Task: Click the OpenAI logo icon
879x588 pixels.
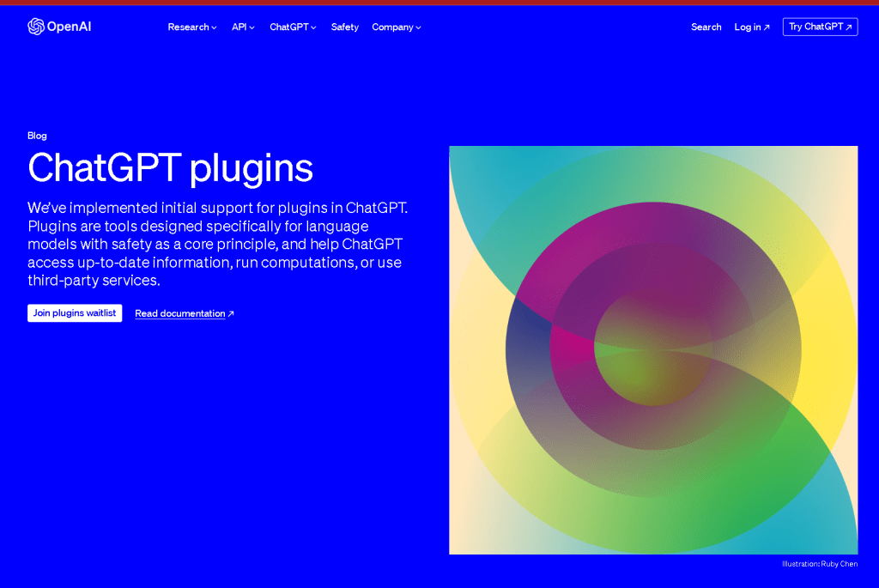Action: 36,27
